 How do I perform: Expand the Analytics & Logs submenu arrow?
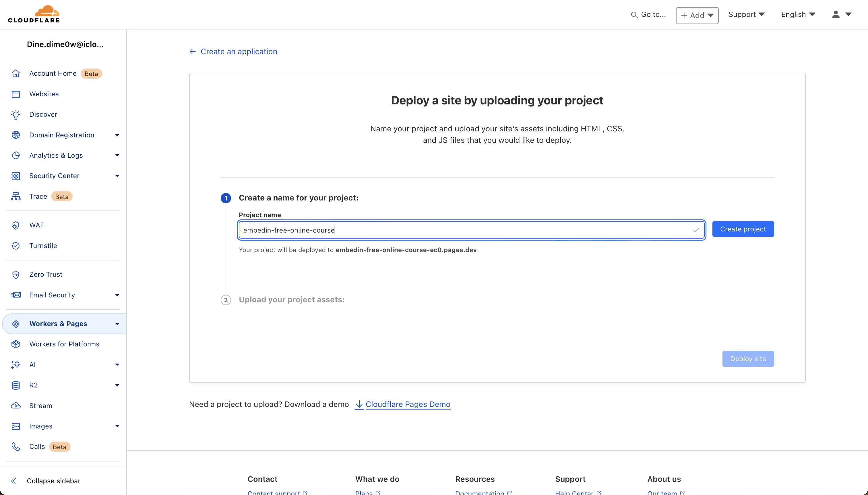coord(117,155)
